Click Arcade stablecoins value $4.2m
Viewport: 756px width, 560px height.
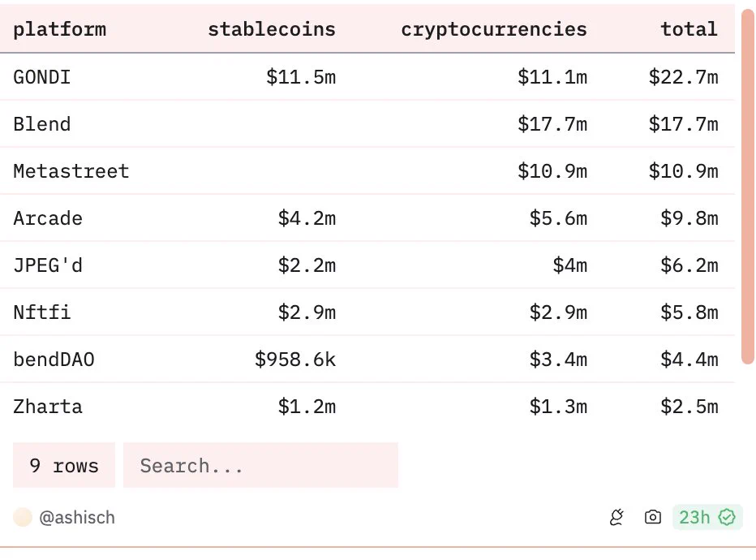(x=307, y=218)
